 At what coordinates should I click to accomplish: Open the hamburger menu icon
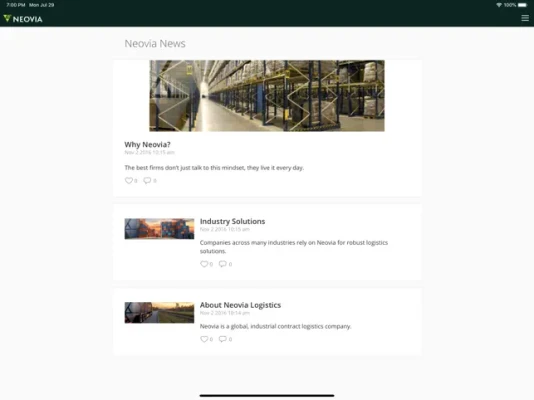point(525,18)
